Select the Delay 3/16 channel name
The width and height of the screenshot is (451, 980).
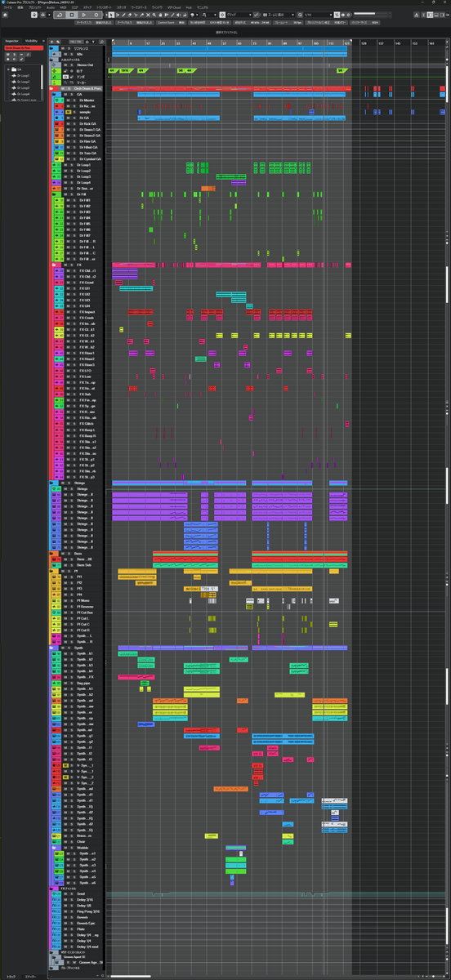click(85, 900)
